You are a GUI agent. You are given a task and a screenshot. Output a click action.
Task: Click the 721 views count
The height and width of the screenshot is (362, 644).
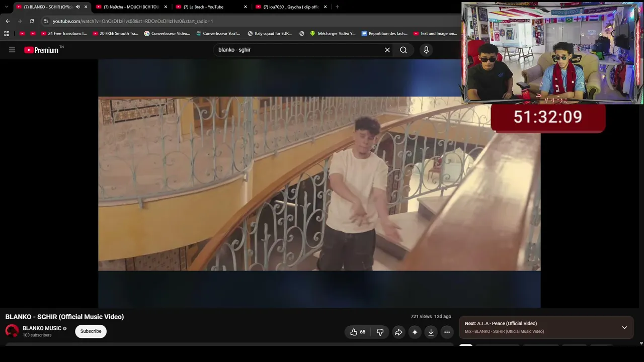tap(421, 317)
